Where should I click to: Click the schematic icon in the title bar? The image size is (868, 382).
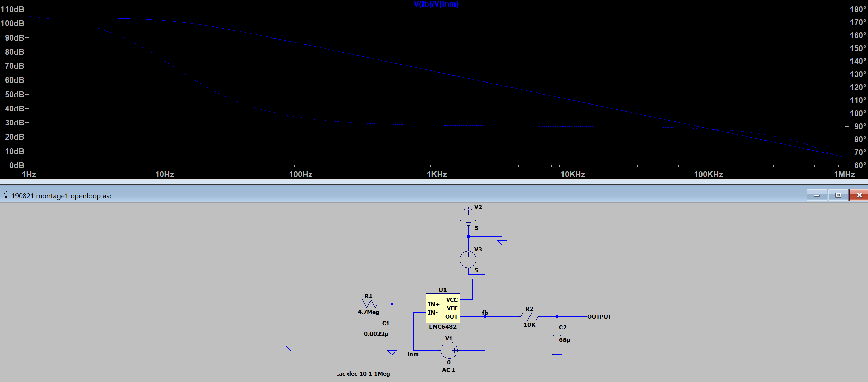(4, 195)
